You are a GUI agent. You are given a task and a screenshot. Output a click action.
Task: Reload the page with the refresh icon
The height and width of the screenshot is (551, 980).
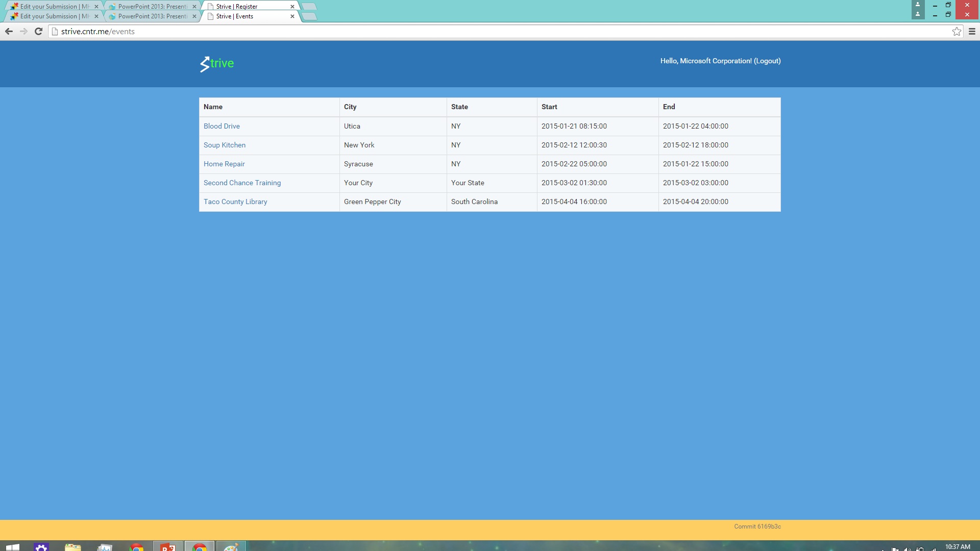(x=38, y=32)
